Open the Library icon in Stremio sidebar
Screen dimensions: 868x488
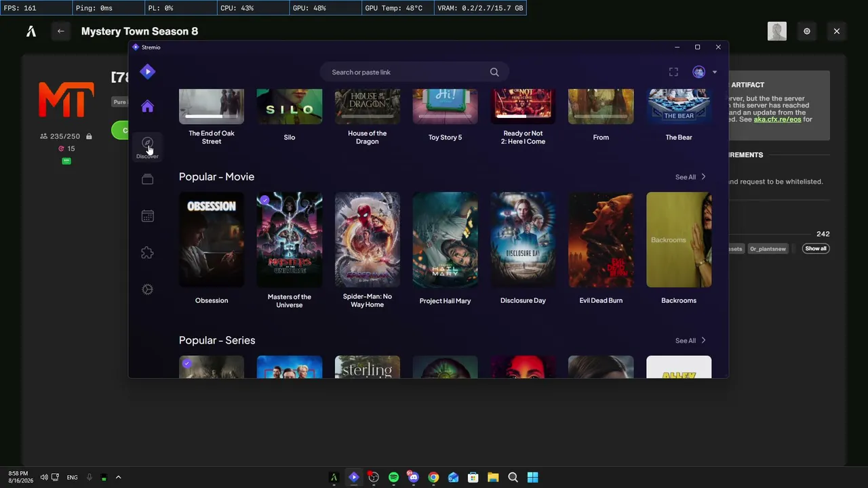147,180
